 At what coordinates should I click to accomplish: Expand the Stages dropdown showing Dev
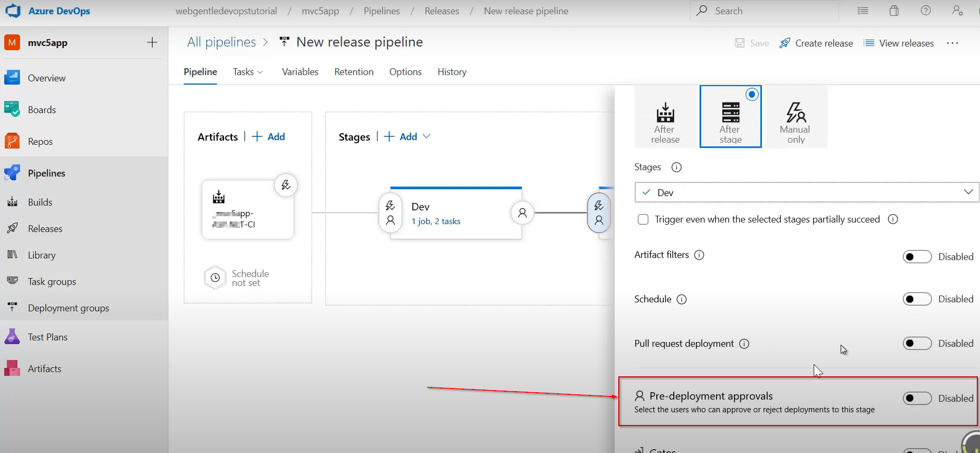pos(807,192)
